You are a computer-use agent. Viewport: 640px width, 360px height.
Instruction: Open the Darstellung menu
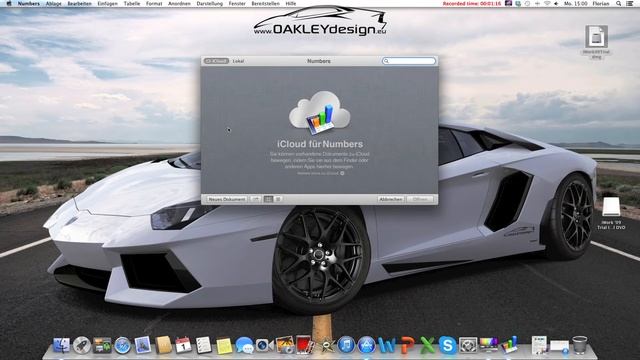pyautogui.click(x=209, y=3)
